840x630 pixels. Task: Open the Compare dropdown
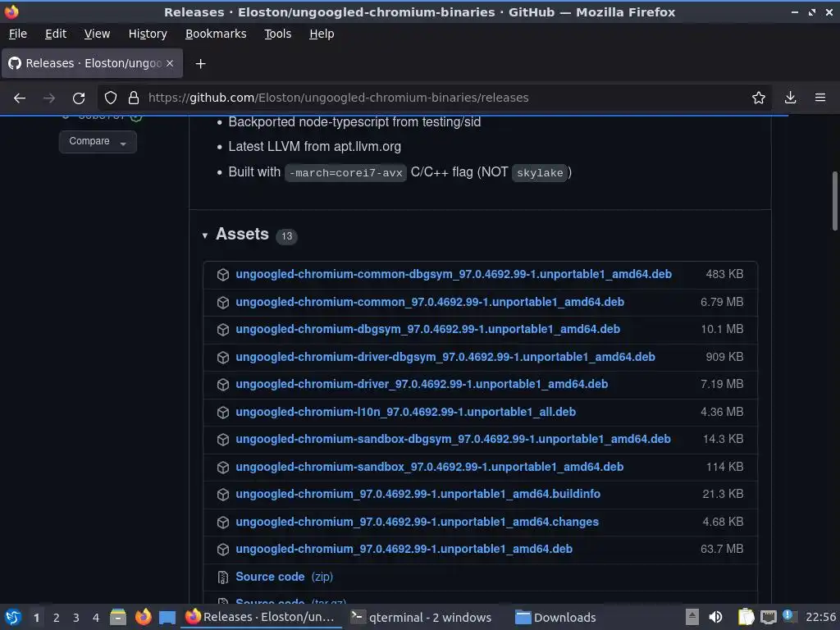coord(98,141)
